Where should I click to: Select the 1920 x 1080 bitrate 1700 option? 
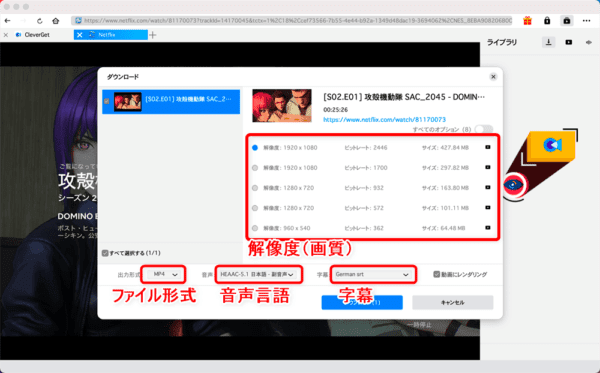255,168
